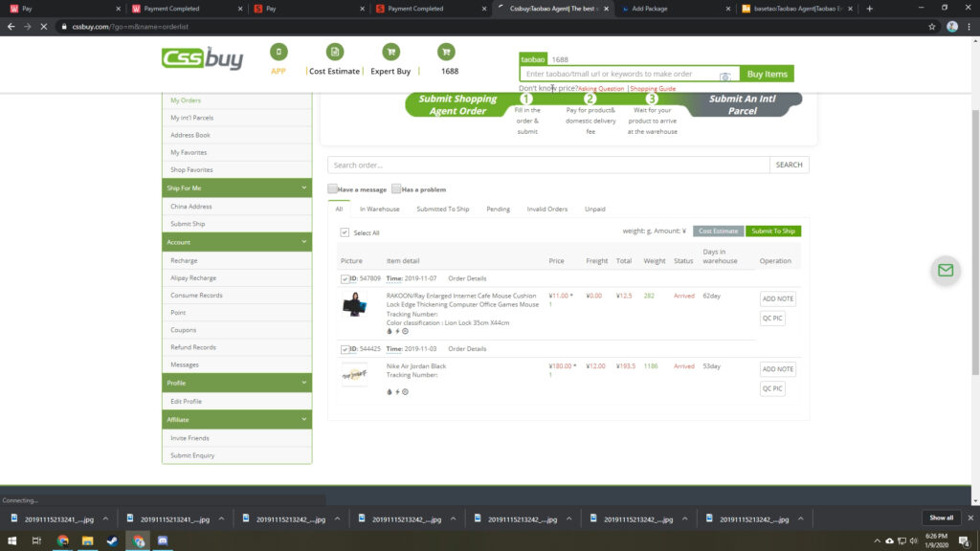Click browser back arrow
This screenshot has width=980, height=551.
(11, 27)
